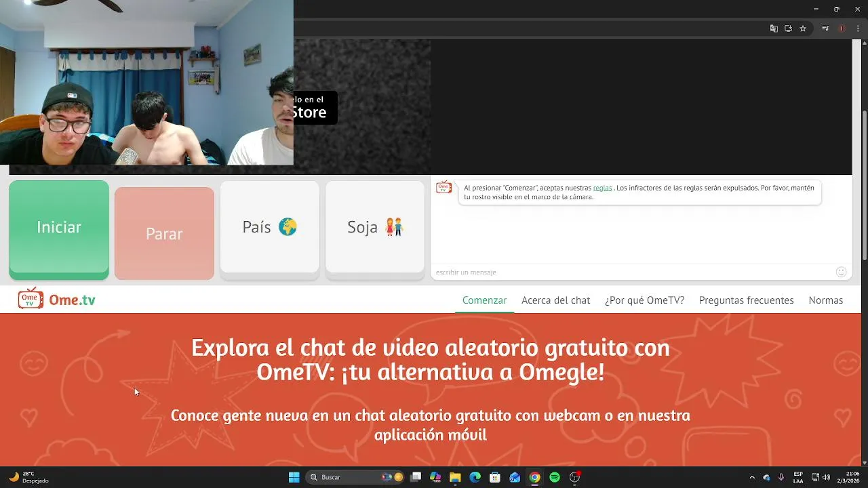This screenshot has width=868, height=488.
Task: Open Microsoft Store on the taskbar
Action: [495, 477]
